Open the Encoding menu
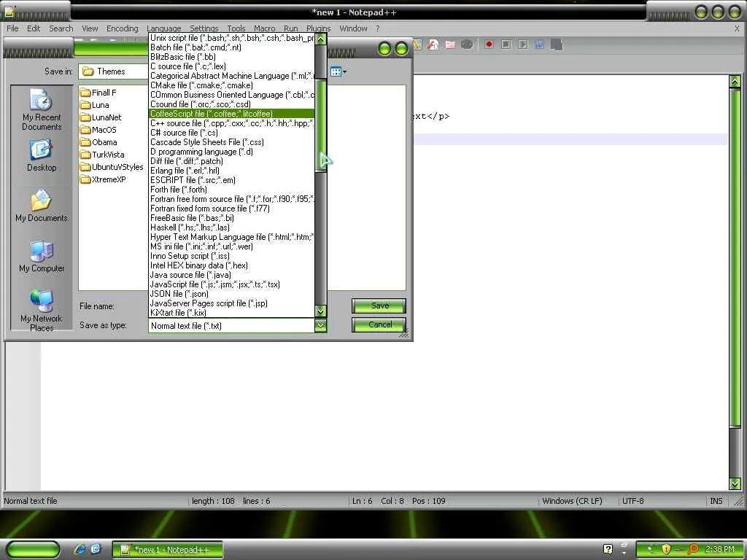The image size is (747, 560). tap(123, 28)
